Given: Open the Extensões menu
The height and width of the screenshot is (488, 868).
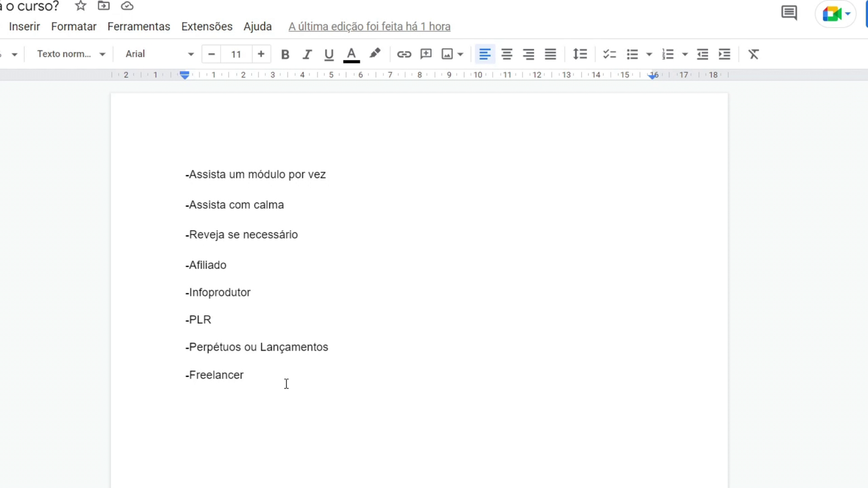Looking at the screenshot, I should (x=207, y=27).
